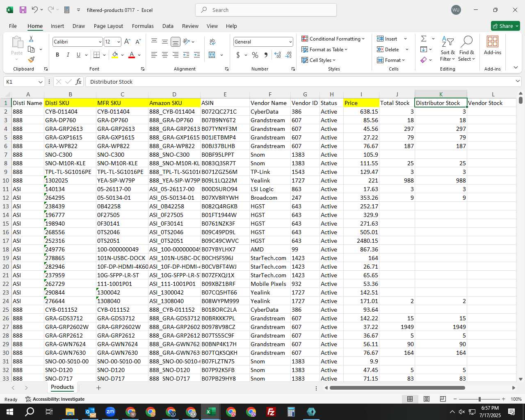This screenshot has width=525, height=420.
Task: Open the General number format dropdown
Action: pos(290,42)
